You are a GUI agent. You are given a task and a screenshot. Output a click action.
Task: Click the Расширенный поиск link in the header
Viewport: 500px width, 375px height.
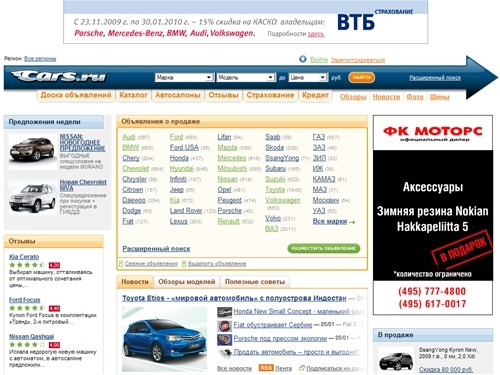coord(435,78)
